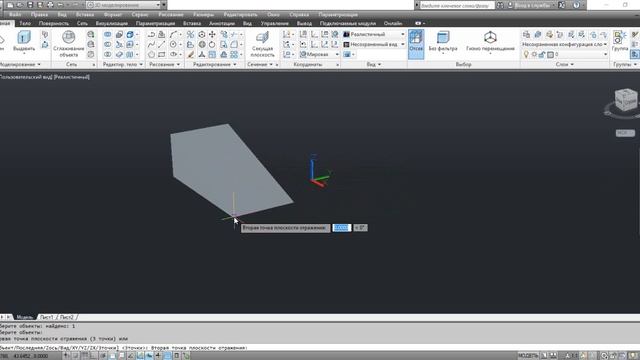Screen dimensions: 640x360
Task: Click the highlighted dynamic input distance field
Action: (x=342, y=228)
